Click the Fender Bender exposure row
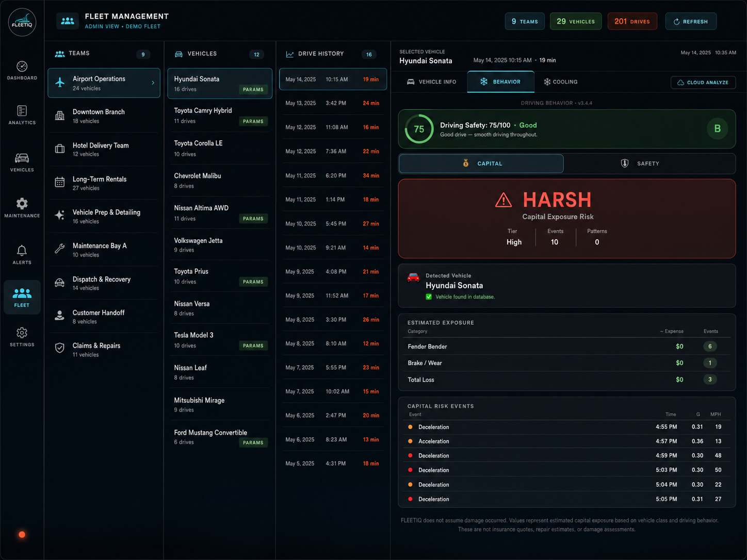Viewport: 747px width, 560px height. 566,347
